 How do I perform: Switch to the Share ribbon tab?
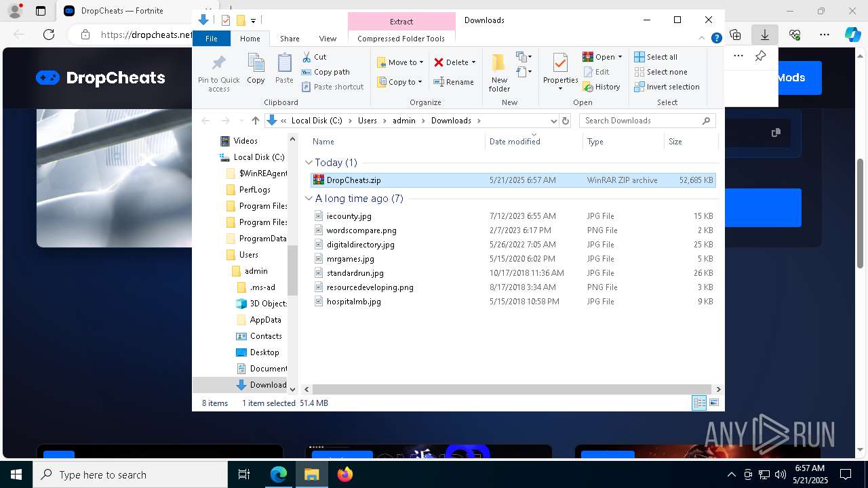click(290, 39)
